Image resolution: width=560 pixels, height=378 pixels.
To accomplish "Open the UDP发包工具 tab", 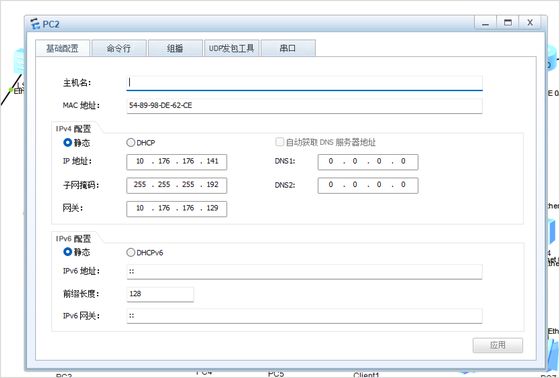I will [231, 48].
